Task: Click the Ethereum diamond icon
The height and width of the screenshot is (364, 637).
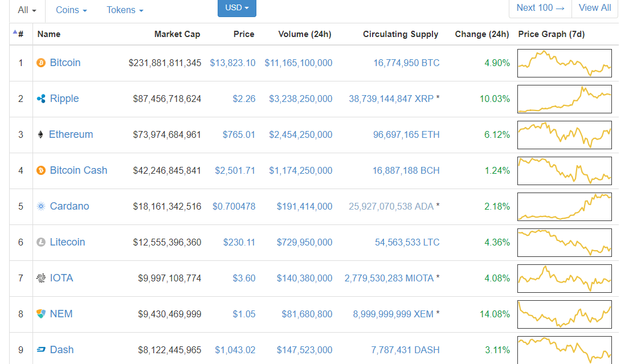Action: pos(40,134)
